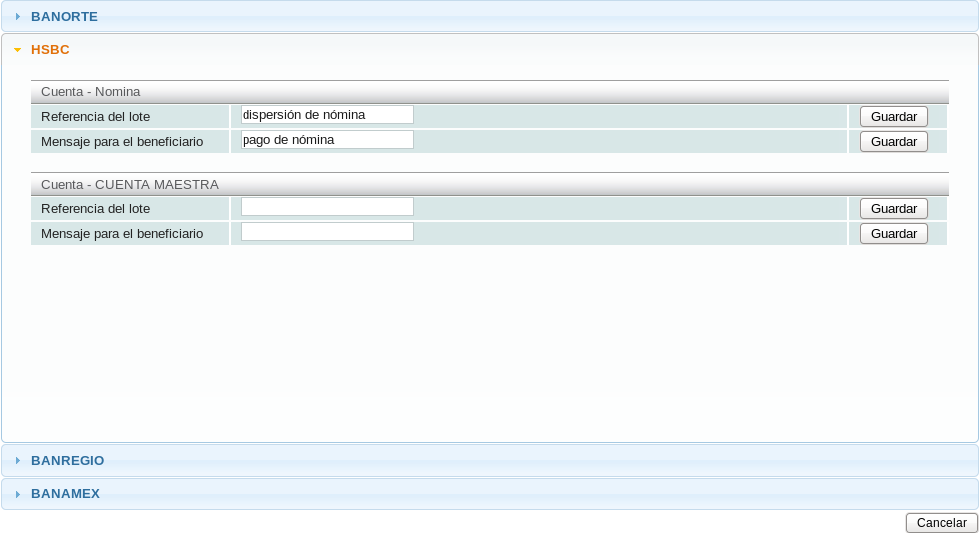Click the arrow icon beside BANAMEX

click(17, 494)
